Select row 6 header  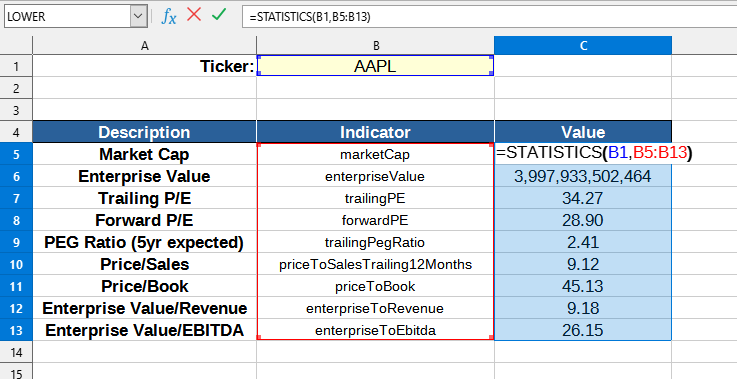pos(16,176)
